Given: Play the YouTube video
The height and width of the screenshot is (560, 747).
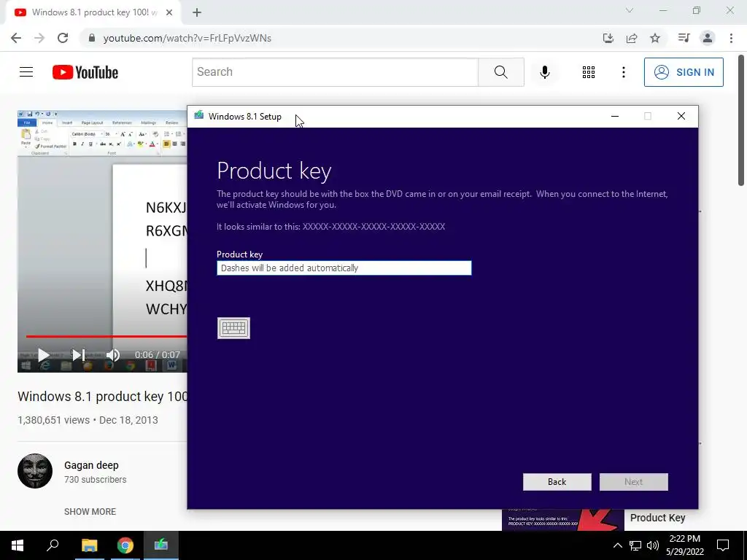Looking at the screenshot, I should [x=43, y=355].
